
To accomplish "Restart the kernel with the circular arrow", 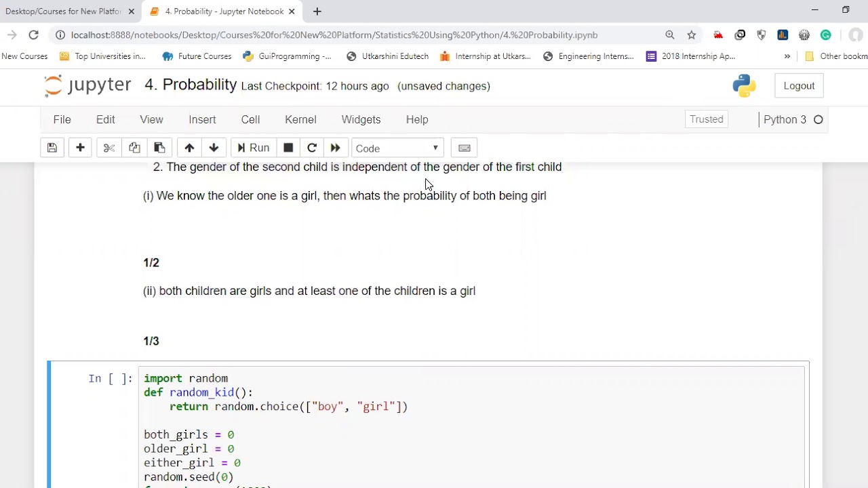I will (x=312, y=148).
